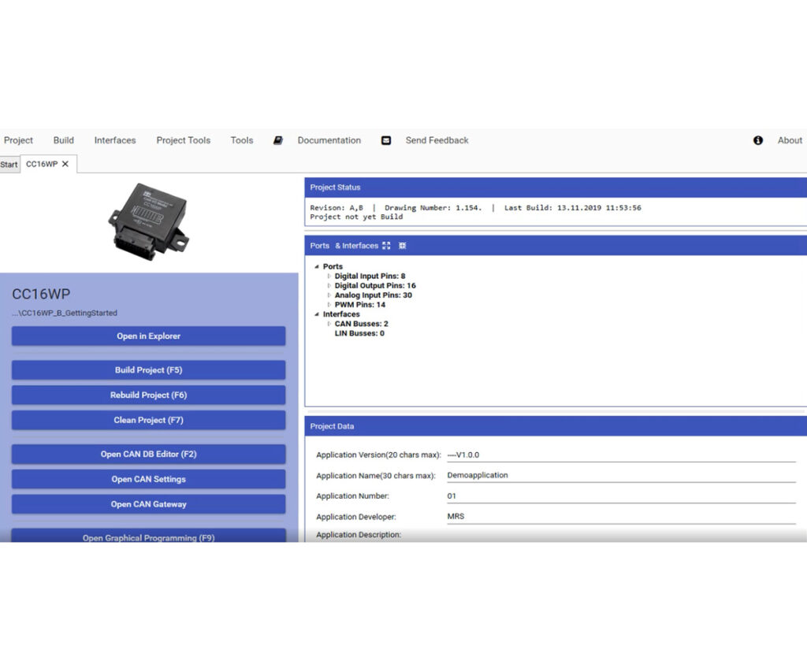This screenshot has width=807, height=672.
Task: Open the Documentation section via book icon
Action: click(278, 140)
